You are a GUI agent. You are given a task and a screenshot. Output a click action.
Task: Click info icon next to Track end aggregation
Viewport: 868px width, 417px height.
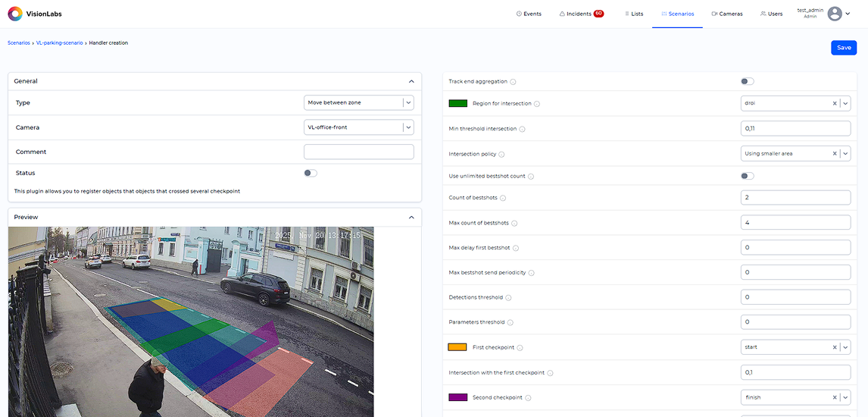click(x=514, y=82)
